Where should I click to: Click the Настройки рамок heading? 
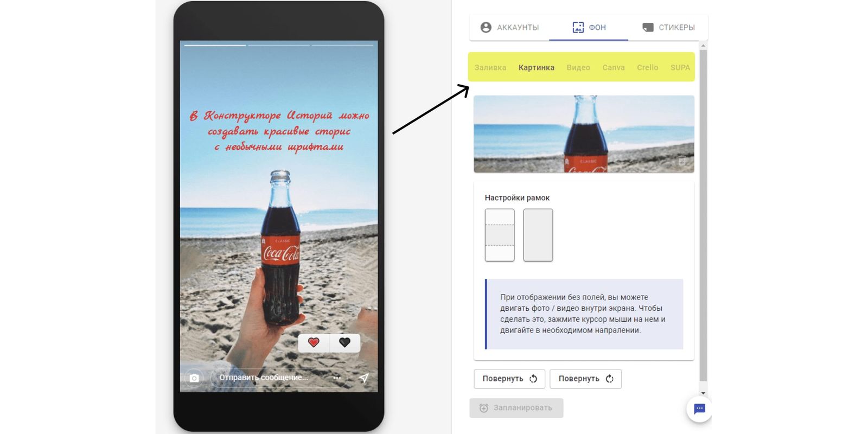(x=517, y=198)
